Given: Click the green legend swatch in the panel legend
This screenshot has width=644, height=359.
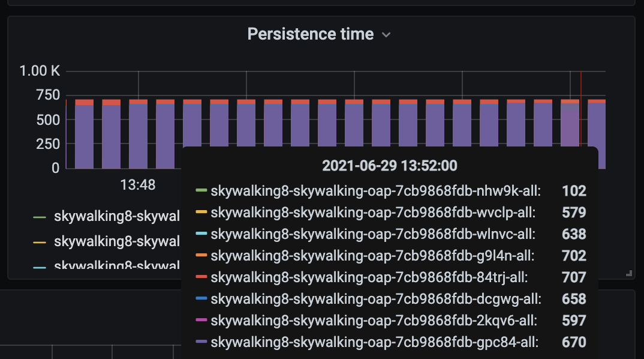Looking at the screenshot, I should (40, 217).
